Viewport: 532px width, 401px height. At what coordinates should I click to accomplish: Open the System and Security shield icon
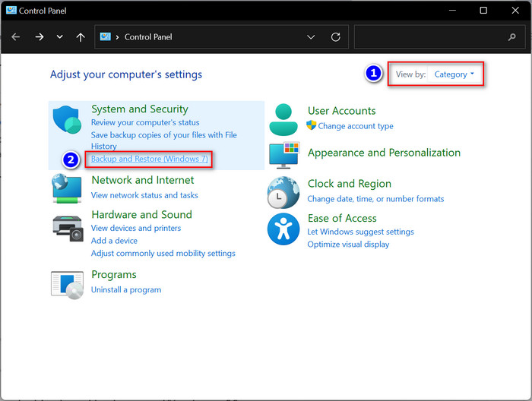point(67,120)
